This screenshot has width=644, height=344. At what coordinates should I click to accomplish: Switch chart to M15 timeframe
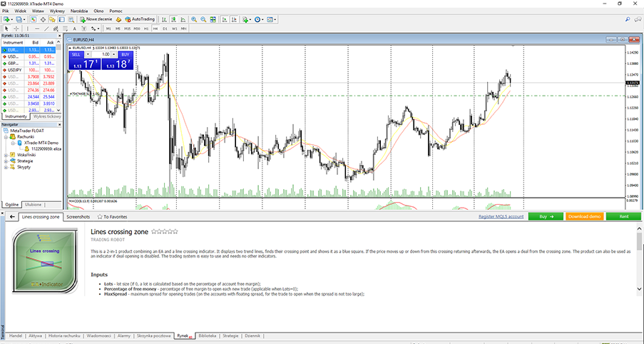(x=127, y=29)
